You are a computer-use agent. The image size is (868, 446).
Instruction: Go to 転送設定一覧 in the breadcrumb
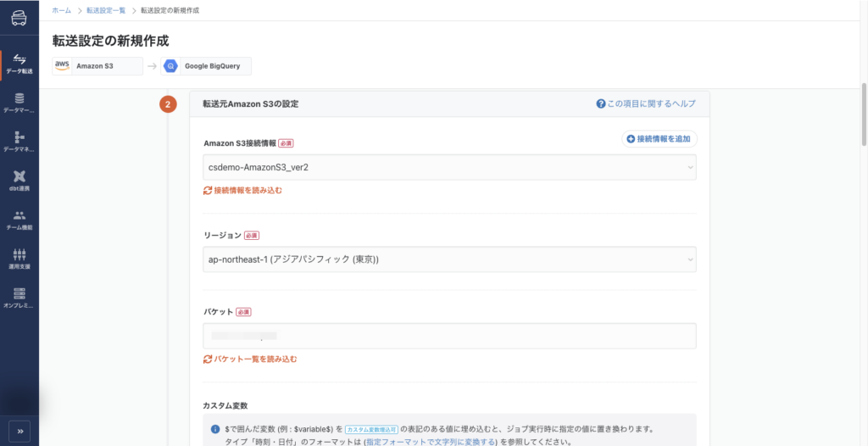coord(106,10)
